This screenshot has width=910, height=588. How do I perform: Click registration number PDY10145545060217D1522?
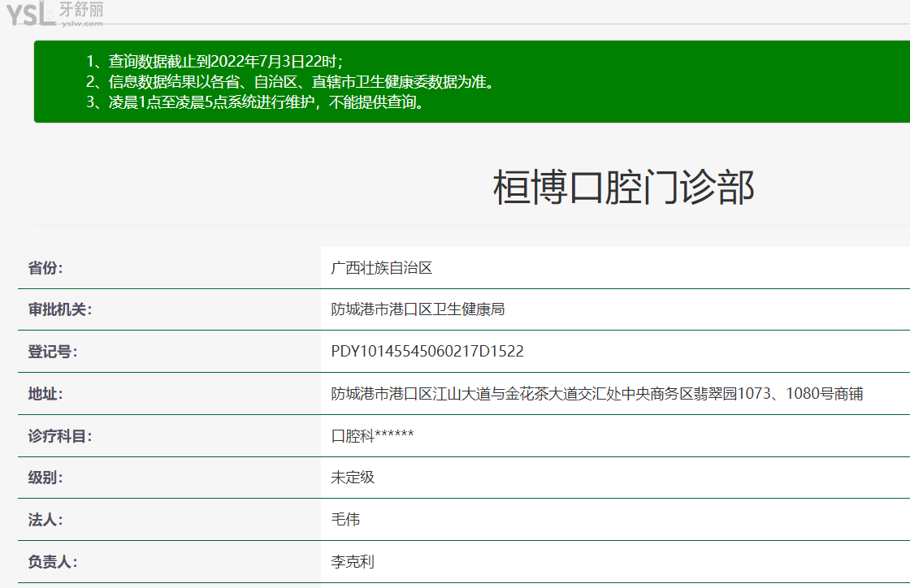point(427,352)
